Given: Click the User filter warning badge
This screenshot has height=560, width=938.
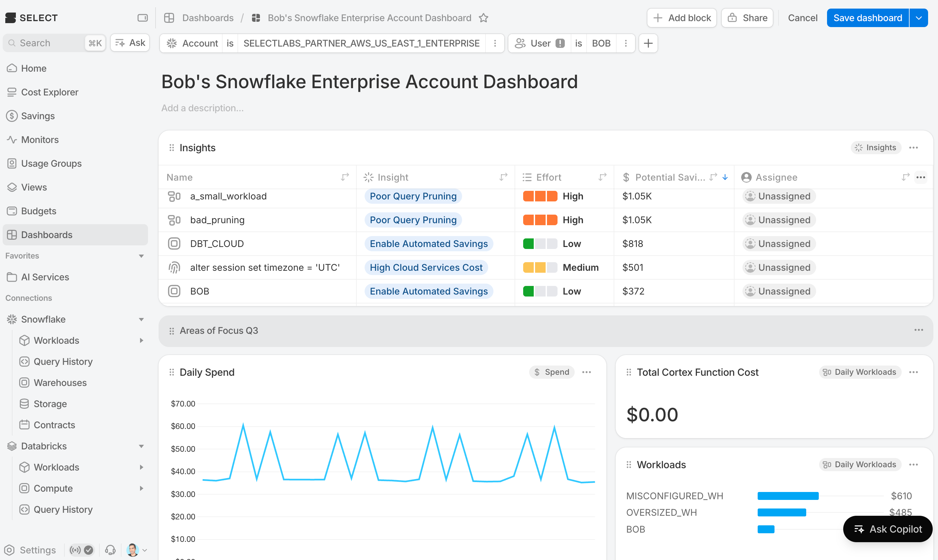Looking at the screenshot, I should pyautogui.click(x=560, y=43).
